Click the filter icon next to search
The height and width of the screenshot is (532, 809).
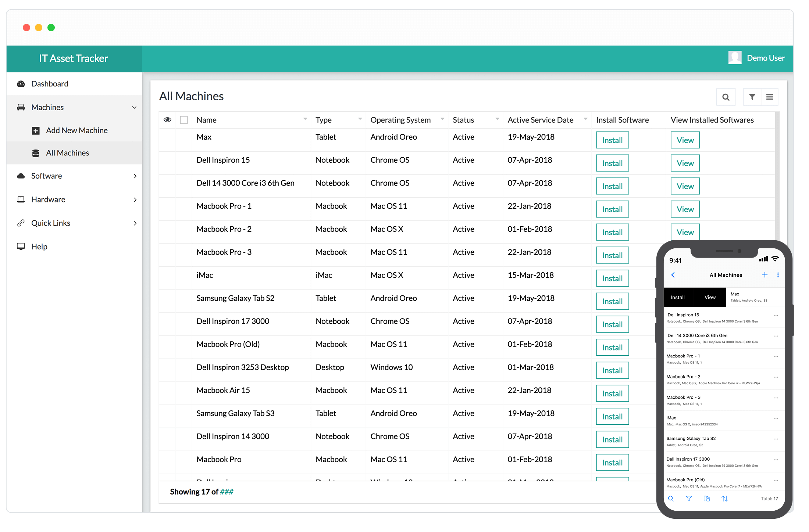coord(752,97)
